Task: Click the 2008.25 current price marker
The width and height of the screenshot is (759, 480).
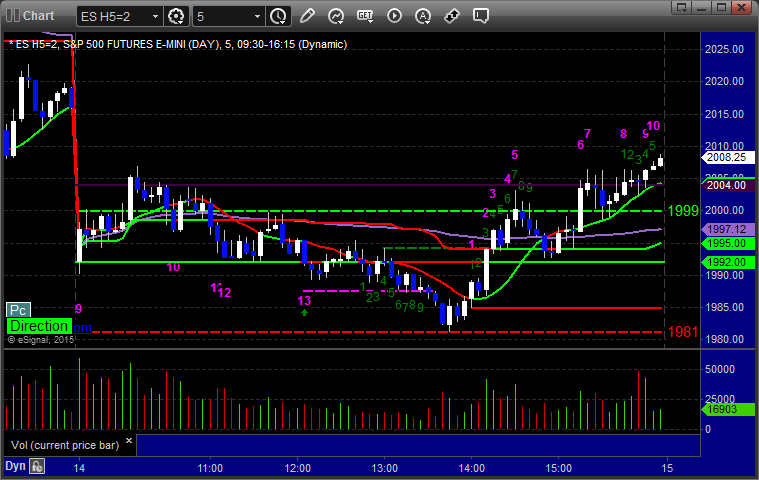Action: coord(726,157)
